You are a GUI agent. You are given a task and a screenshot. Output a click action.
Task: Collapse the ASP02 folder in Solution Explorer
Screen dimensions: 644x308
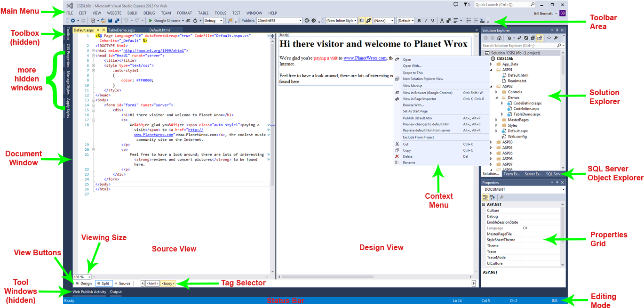[492, 86]
